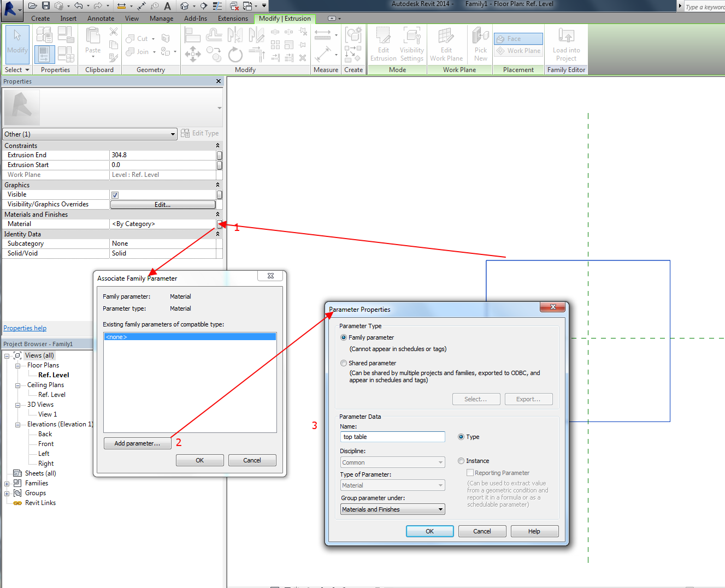Open Visibility Settings from the ribbon
725x588 pixels.
pyautogui.click(x=412, y=44)
